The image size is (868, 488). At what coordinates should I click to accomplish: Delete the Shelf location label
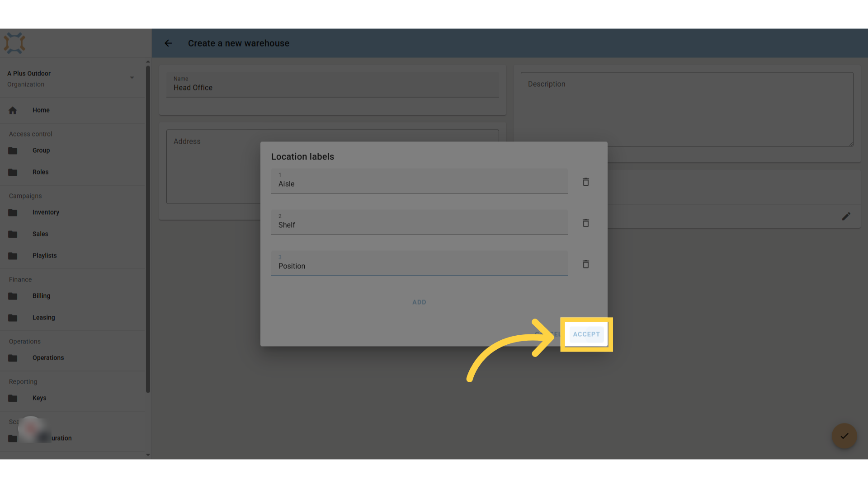coord(585,223)
